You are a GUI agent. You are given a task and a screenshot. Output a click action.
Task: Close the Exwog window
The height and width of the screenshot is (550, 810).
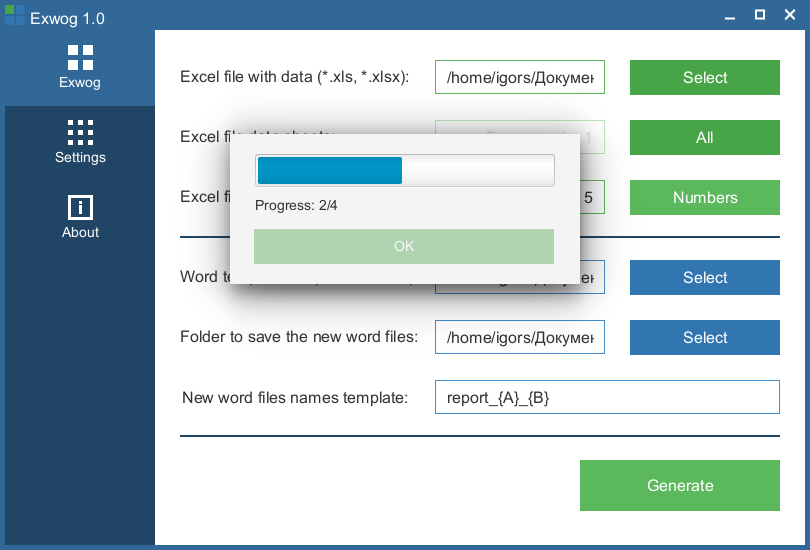[789, 15]
